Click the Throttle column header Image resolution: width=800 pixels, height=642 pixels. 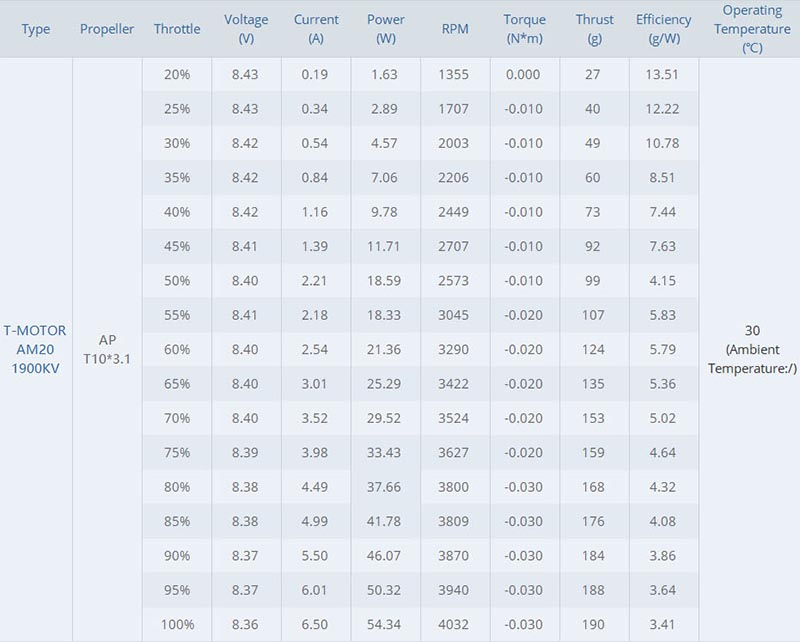177,29
